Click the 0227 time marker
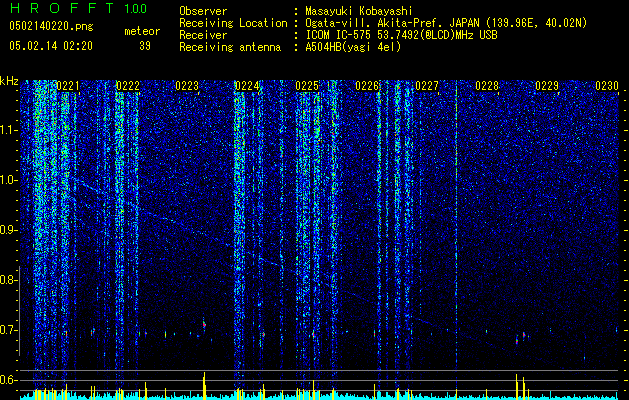Viewport: 629px width, 400px height. (x=427, y=86)
